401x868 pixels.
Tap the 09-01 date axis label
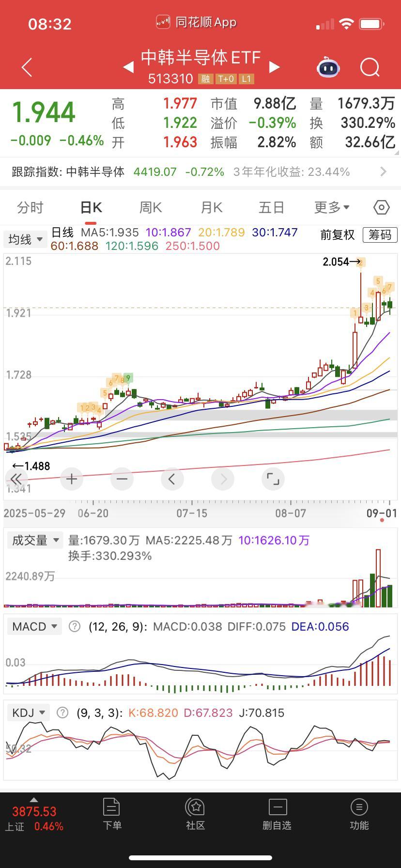pyautogui.click(x=381, y=513)
